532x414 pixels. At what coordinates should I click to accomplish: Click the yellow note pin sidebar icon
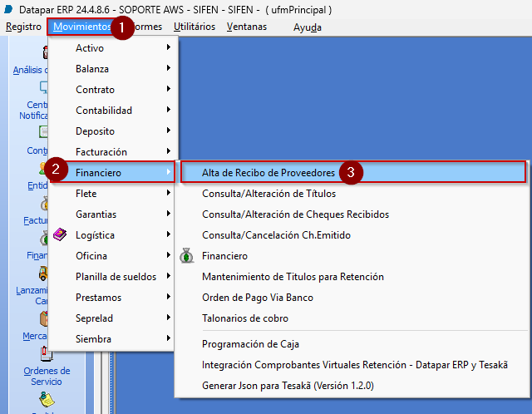[47, 399]
